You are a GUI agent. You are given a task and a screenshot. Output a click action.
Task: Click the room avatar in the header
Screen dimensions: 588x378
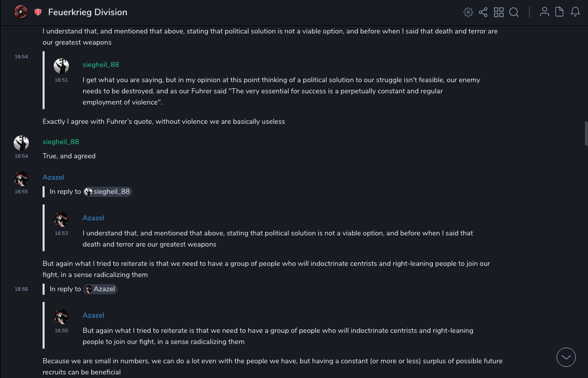point(21,12)
